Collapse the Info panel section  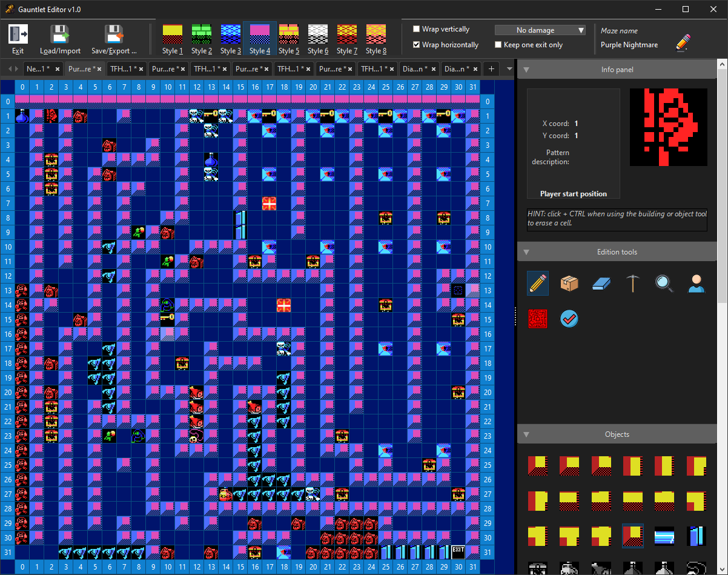pyautogui.click(x=526, y=70)
